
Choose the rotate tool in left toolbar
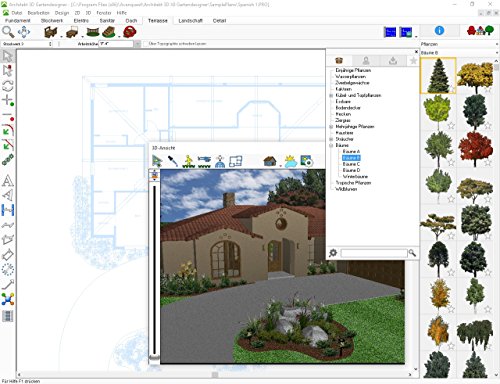7,85
